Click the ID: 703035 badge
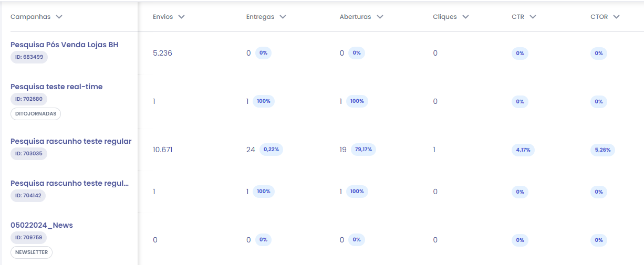Image resolution: width=644 pixels, height=265 pixels. (x=29, y=154)
